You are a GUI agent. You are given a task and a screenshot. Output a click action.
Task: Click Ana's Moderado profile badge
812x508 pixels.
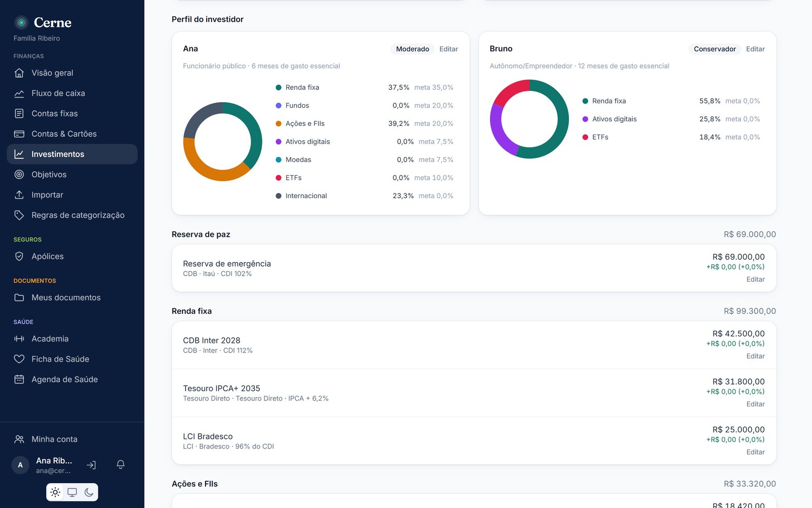[x=413, y=49]
